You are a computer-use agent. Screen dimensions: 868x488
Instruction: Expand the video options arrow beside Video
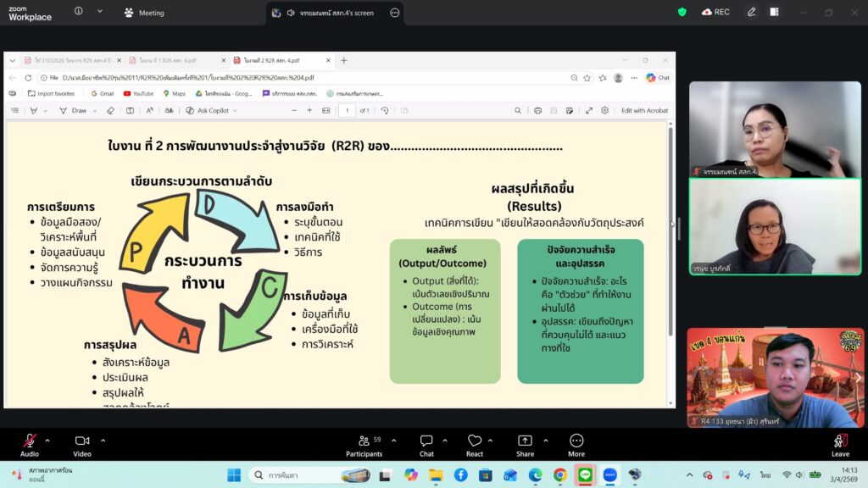(x=103, y=441)
